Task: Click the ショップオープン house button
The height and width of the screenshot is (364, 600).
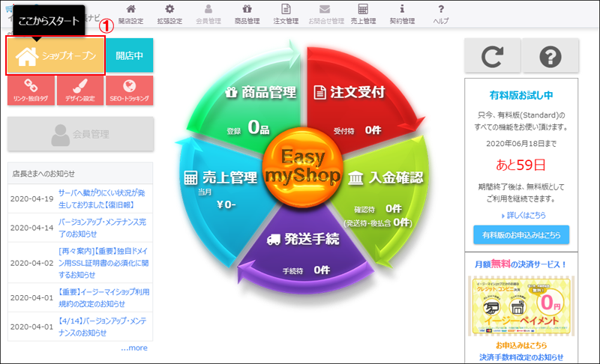Action: point(55,55)
